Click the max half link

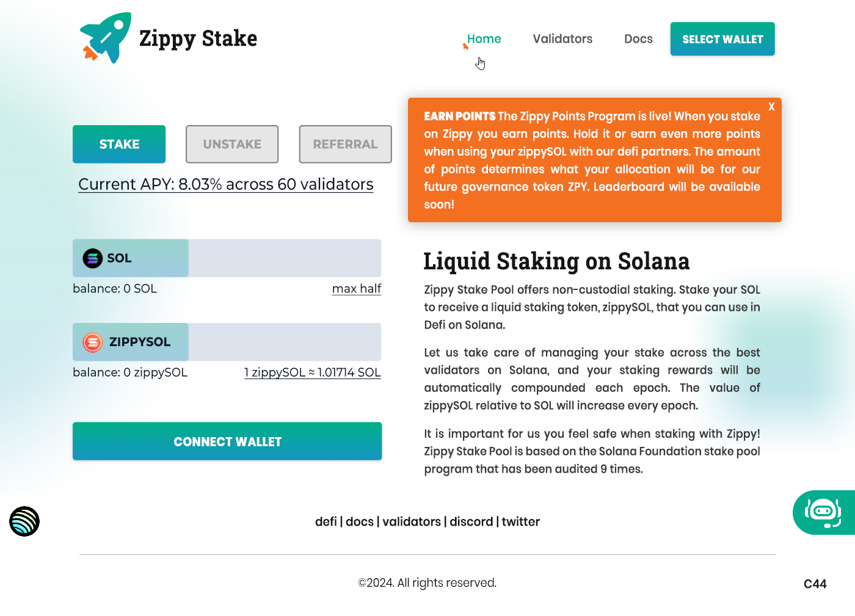point(357,289)
